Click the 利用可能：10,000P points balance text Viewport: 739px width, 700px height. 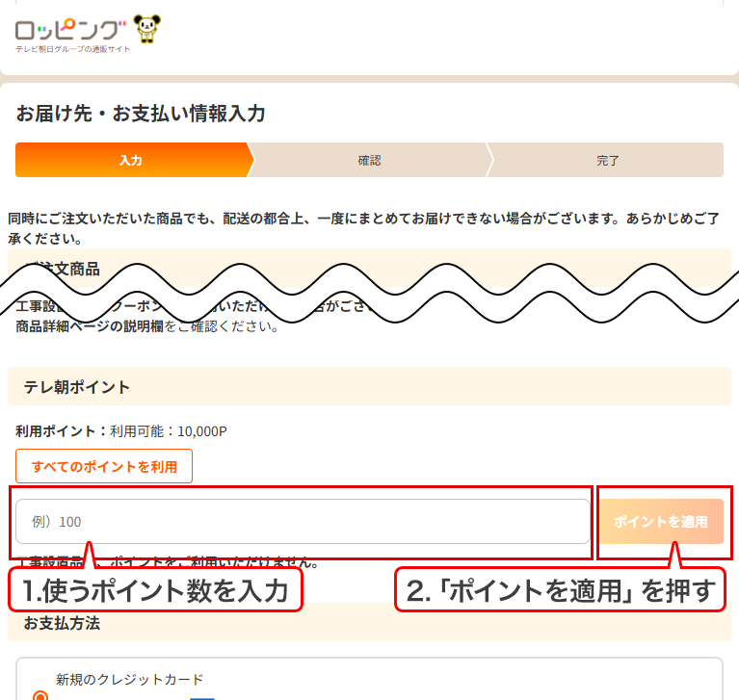(x=169, y=431)
